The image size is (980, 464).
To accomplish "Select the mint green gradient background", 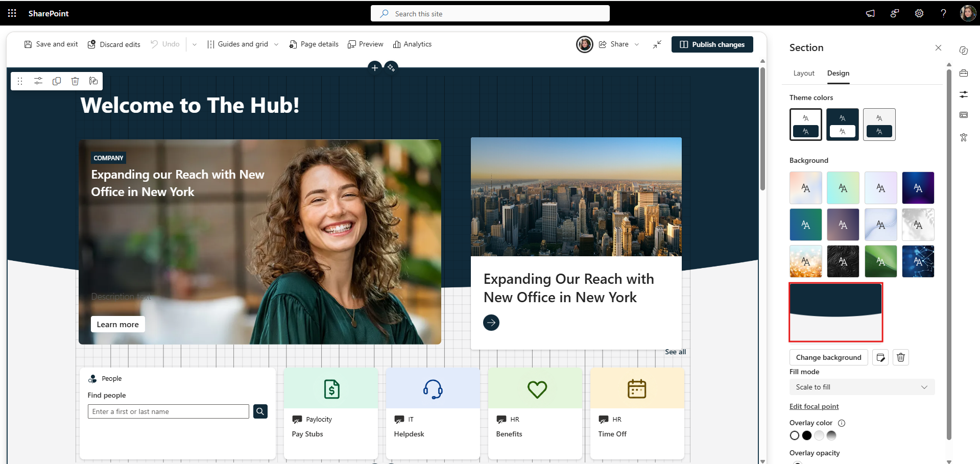I will 843,188.
